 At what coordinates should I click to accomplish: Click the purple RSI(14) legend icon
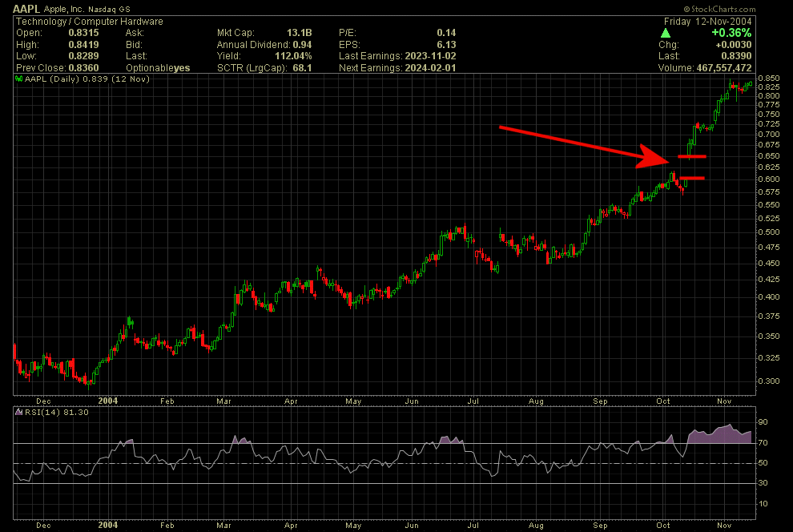pos(19,412)
